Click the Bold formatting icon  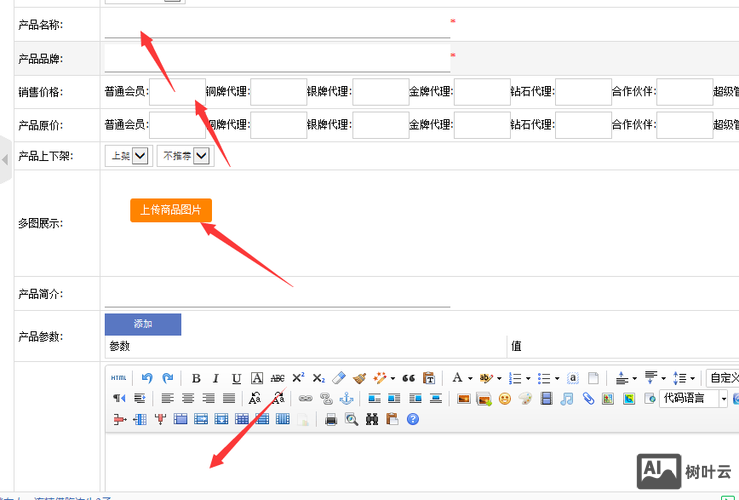[x=196, y=378]
